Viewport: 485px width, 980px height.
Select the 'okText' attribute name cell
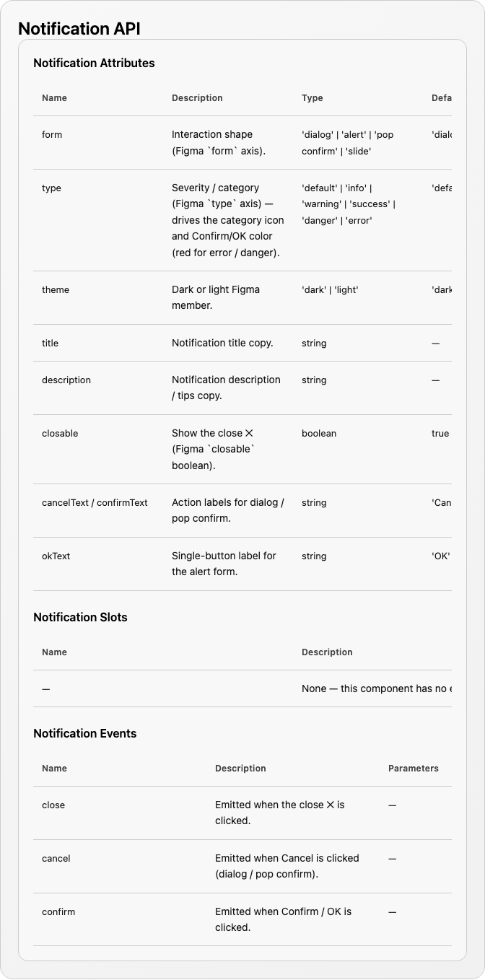[x=56, y=556]
